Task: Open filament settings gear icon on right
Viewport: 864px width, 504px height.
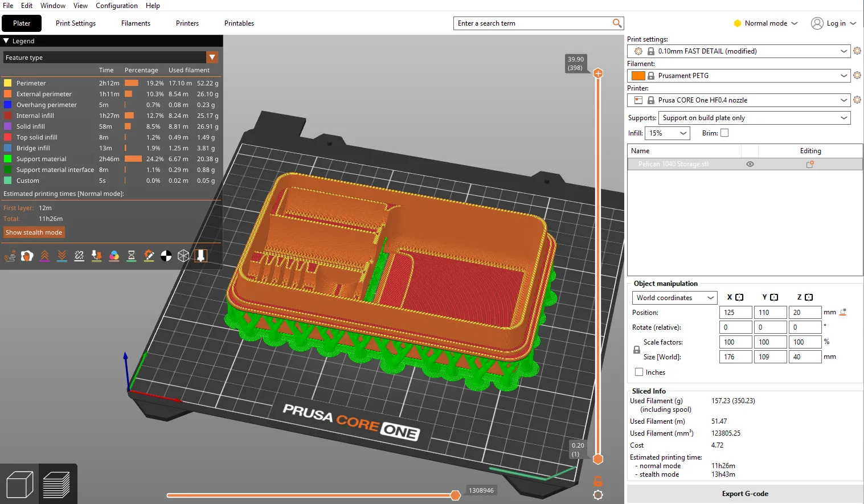Action: click(x=857, y=76)
